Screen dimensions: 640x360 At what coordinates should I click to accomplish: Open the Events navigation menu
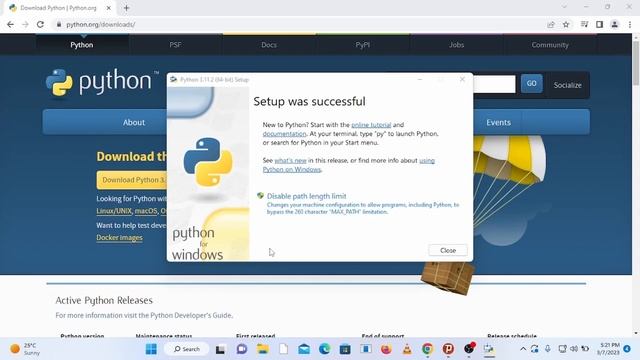point(498,122)
